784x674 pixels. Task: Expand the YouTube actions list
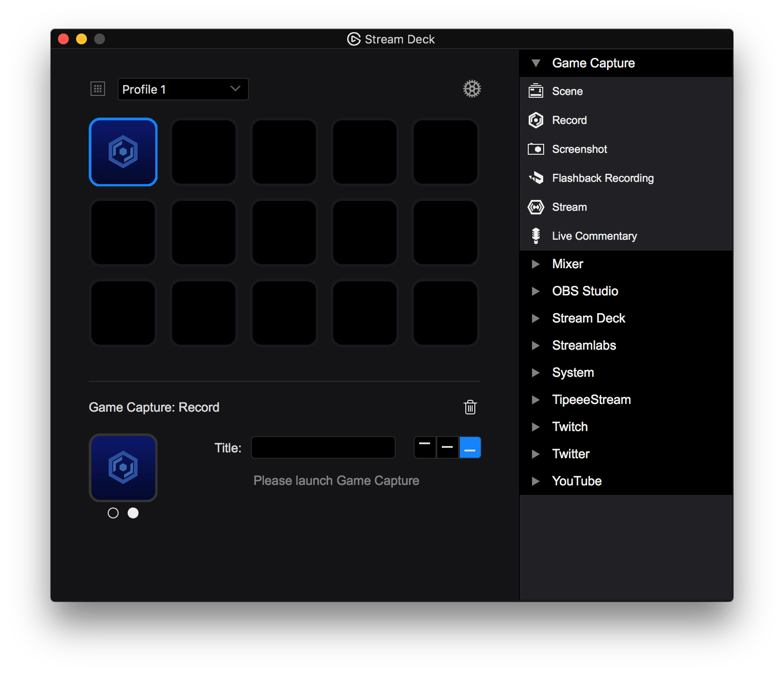pos(537,481)
